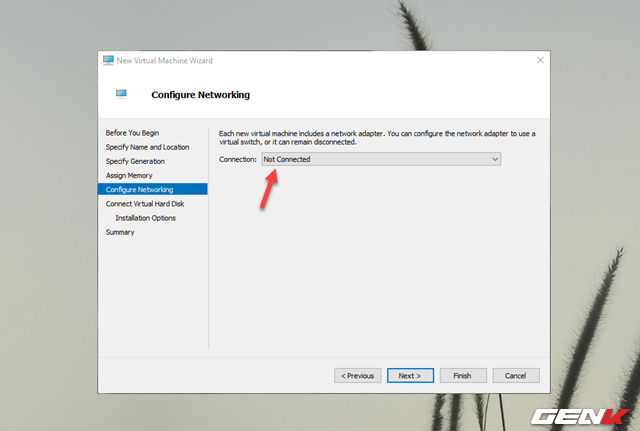
Task: Click the computer icon beside Configure Networking heading
Action: [x=121, y=94]
